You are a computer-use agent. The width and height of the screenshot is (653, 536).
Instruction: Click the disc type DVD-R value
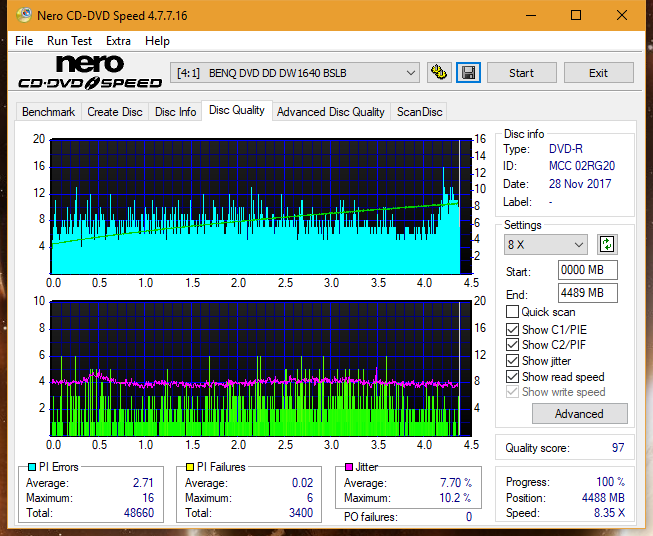(566, 149)
